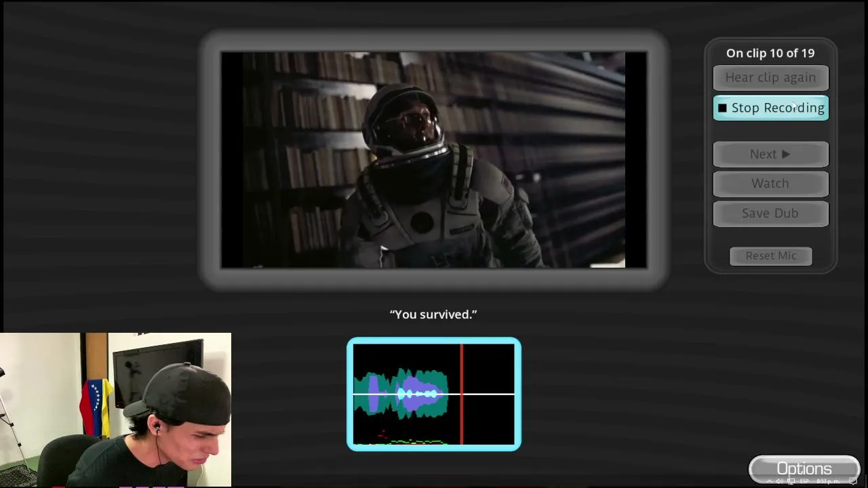Image resolution: width=868 pixels, height=488 pixels.
Task: Open the network icon in system tray
Action: (x=791, y=481)
